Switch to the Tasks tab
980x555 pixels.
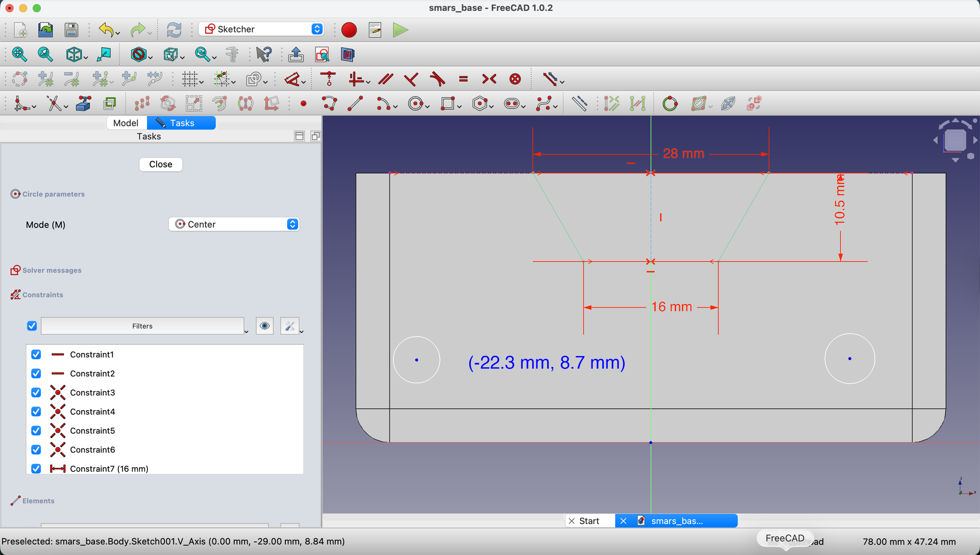tap(182, 123)
